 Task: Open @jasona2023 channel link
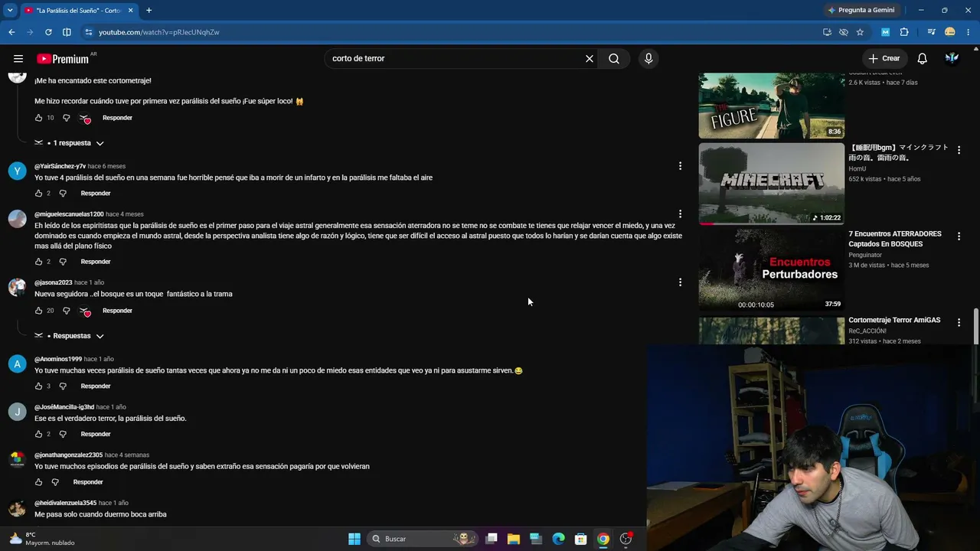coord(53,282)
